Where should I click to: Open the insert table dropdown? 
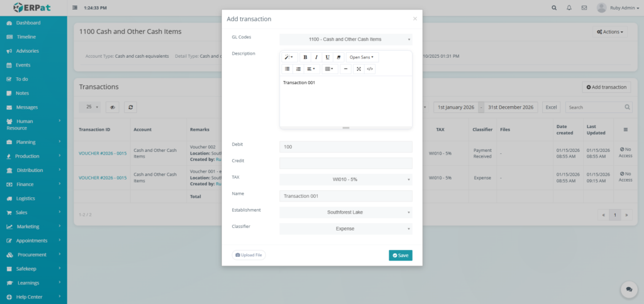[330, 69]
